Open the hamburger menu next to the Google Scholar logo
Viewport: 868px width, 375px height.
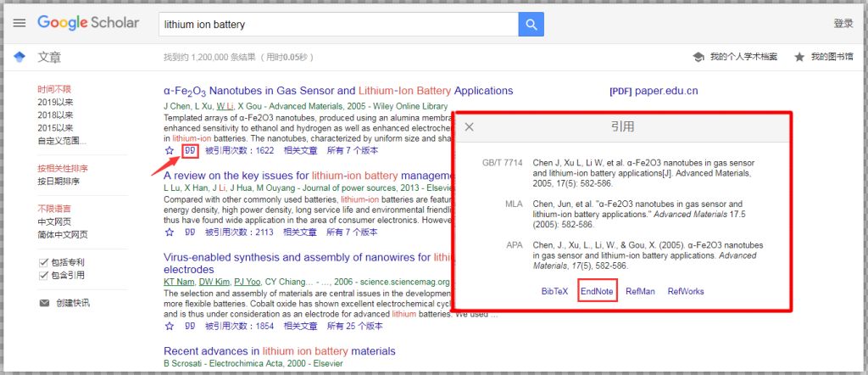pos(19,23)
